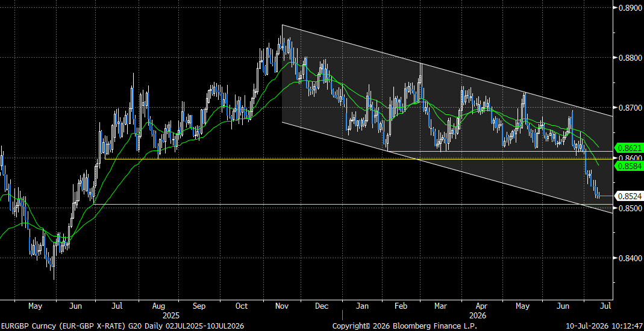Click the 2025 year label
The image size is (644, 331).
172,316
